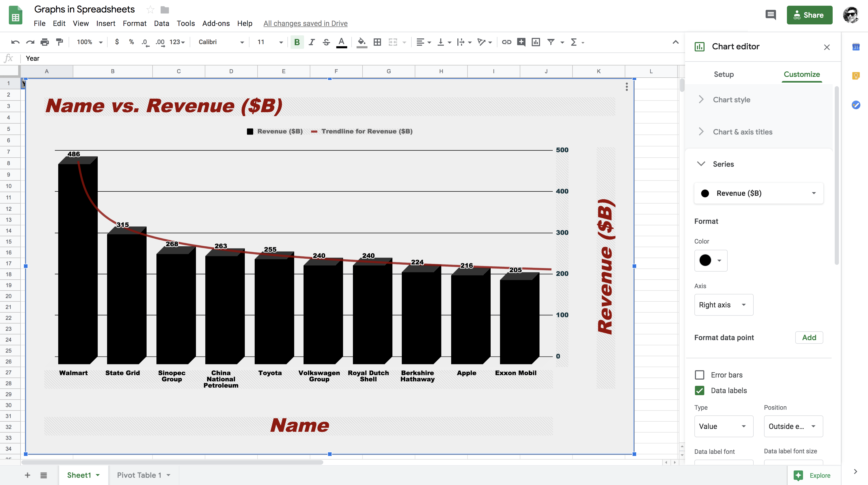Uncheck the Data labels checkbox

coord(700,390)
